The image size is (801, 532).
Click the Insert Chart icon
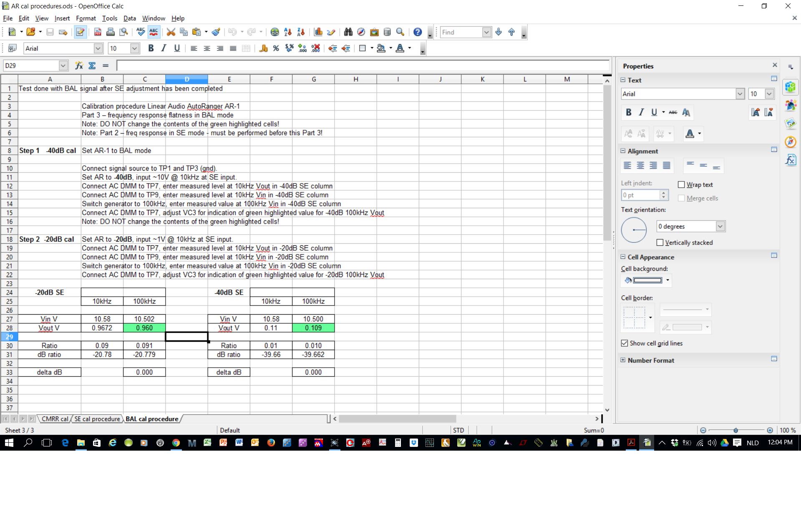click(x=318, y=32)
